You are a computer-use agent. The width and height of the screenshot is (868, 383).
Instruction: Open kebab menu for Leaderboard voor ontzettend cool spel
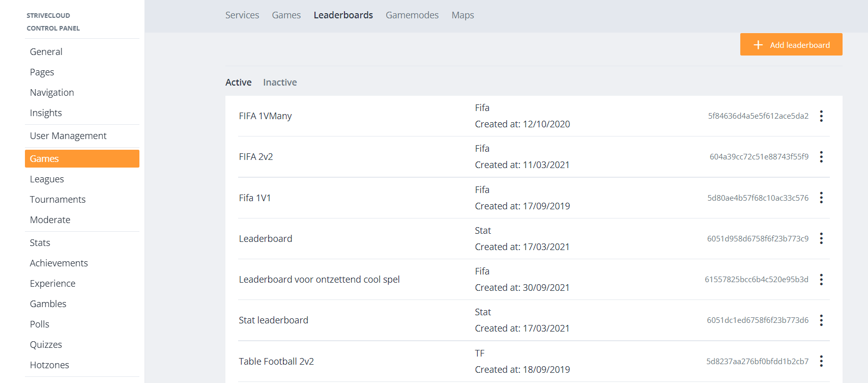[821, 280]
